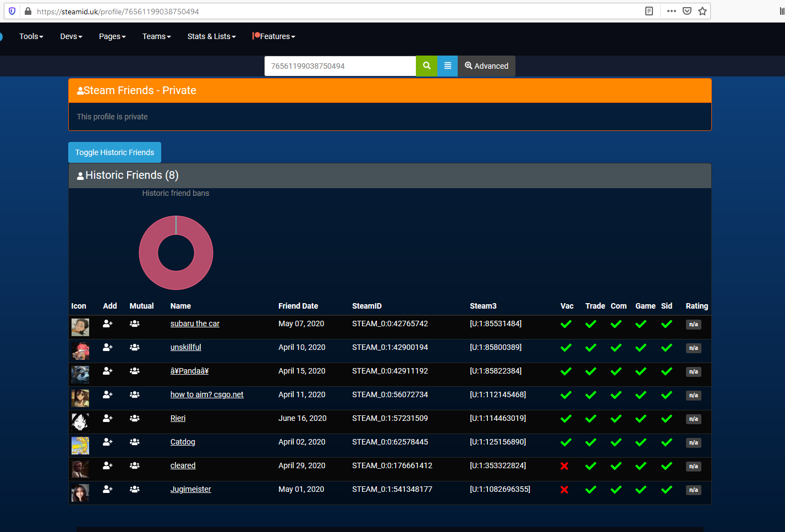Expand the Pages dropdown menu
The width and height of the screenshot is (785, 532).
coord(112,36)
